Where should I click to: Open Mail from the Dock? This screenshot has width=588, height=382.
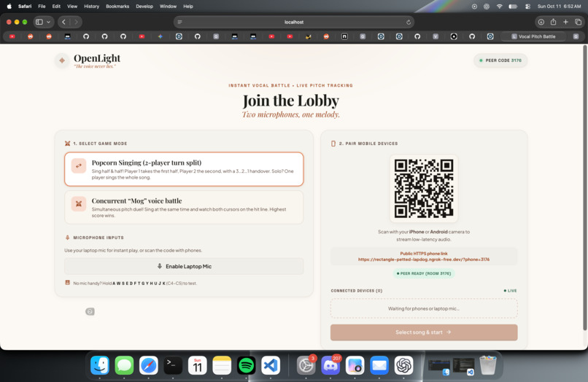point(379,365)
